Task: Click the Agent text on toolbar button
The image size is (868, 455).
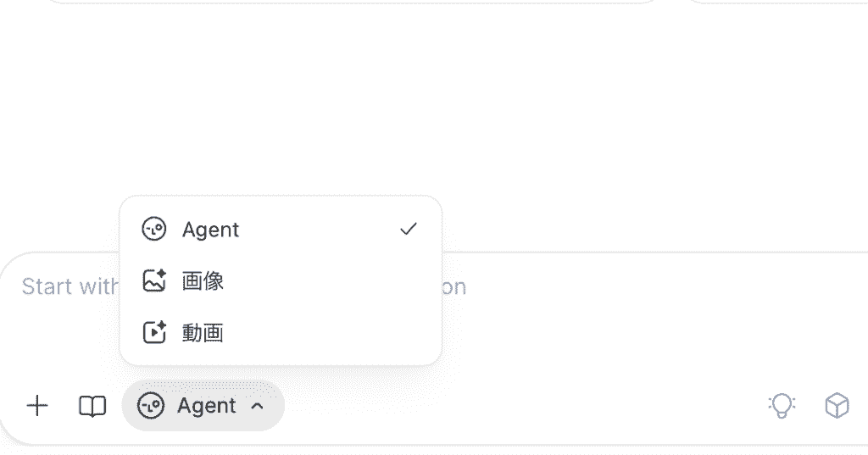Action: point(207,407)
